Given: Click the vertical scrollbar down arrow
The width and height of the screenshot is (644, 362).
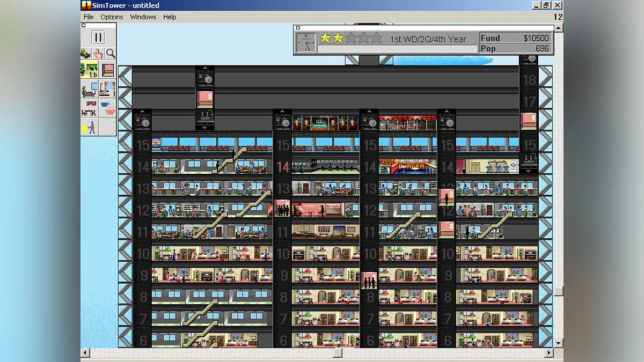Looking at the screenshot, I should 559,343.
